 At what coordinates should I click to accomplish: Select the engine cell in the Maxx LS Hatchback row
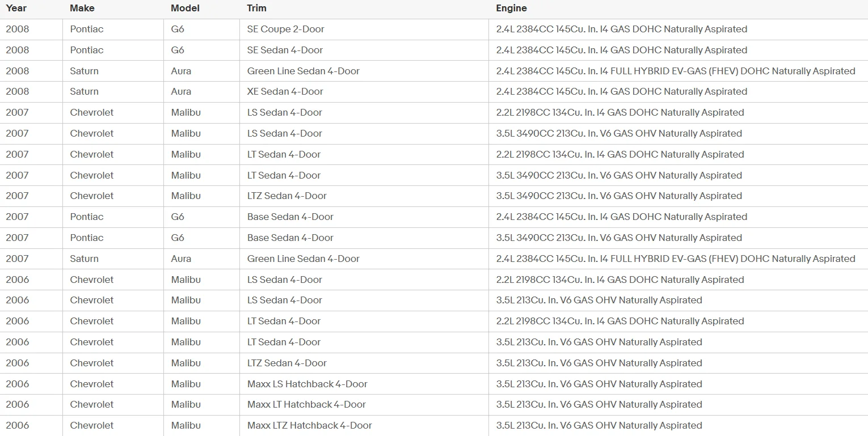pyautogui.click(x=599, y=384)
